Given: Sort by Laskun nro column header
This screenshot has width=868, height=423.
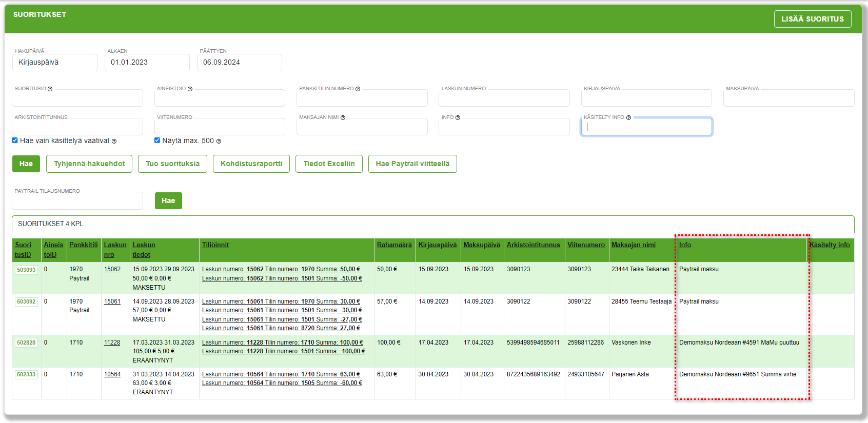Looking at the screenshot, I should pyautogui.click(x=115, y=250).
